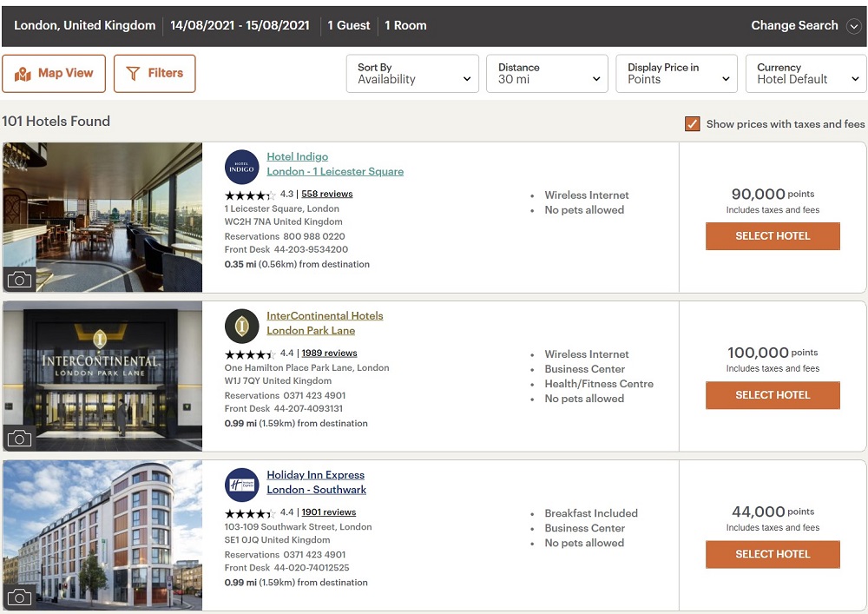Click the Holiday Inn Express brand logo
Screen dimensions: 868x614
(242, 485)
